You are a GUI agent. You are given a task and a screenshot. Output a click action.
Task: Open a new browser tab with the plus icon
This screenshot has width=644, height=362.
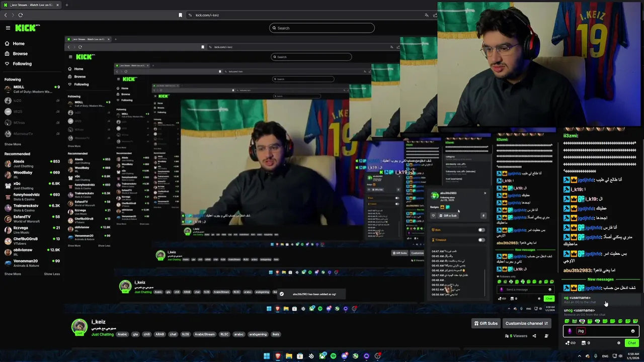66,5
